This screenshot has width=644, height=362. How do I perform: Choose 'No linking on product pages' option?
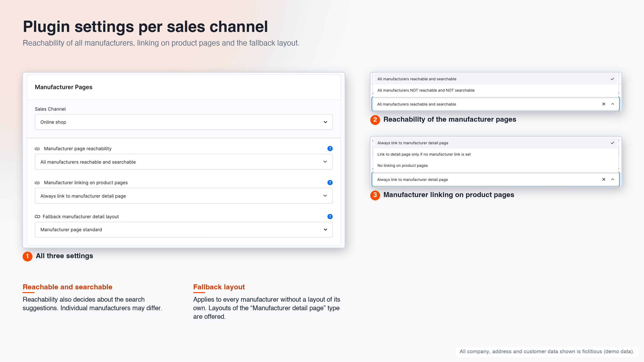[x=496, y=165]
